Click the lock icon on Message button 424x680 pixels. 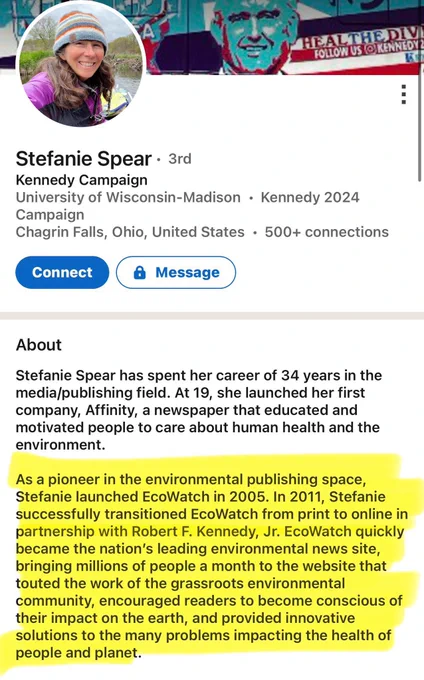pos(140,272)
